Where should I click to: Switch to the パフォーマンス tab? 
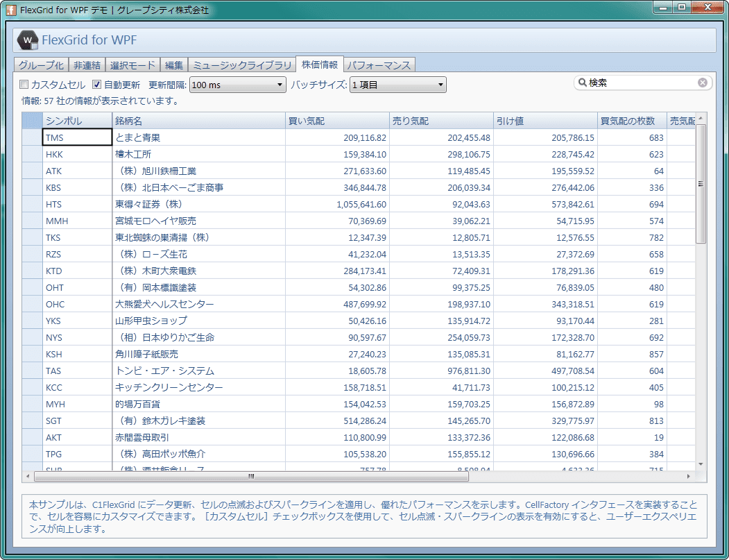click(379, 65)
